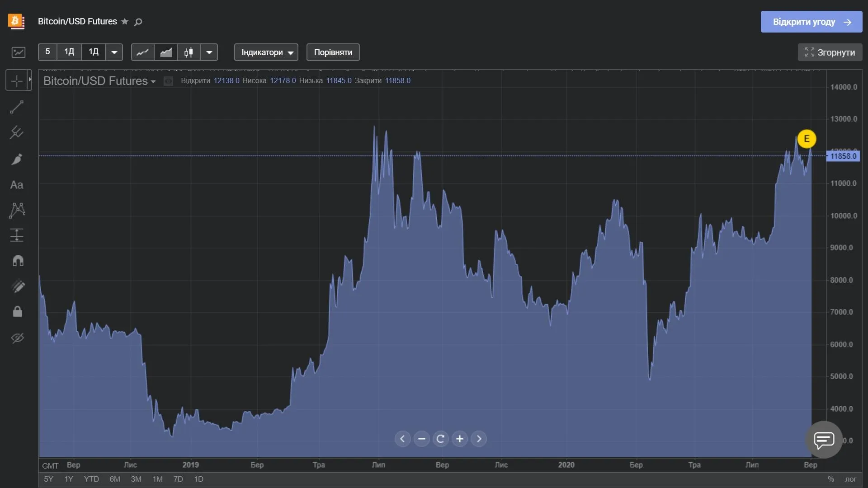
Task: Select the pattern drawing tool
Action: 17,210
